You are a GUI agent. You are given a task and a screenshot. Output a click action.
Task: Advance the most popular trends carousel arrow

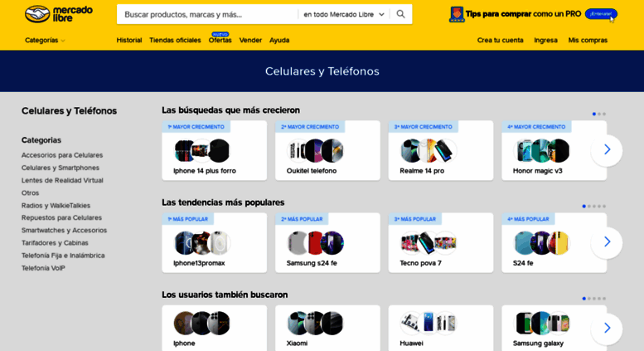click(607, 242)
